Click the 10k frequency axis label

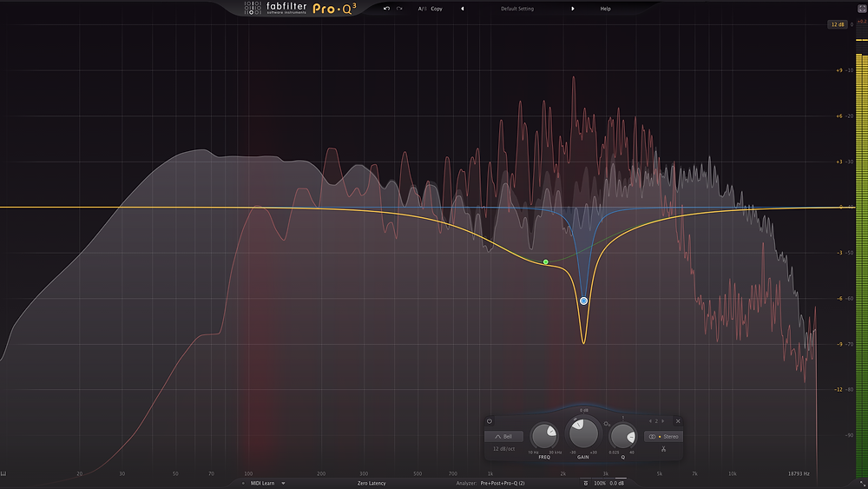click(x=733, y=474)
